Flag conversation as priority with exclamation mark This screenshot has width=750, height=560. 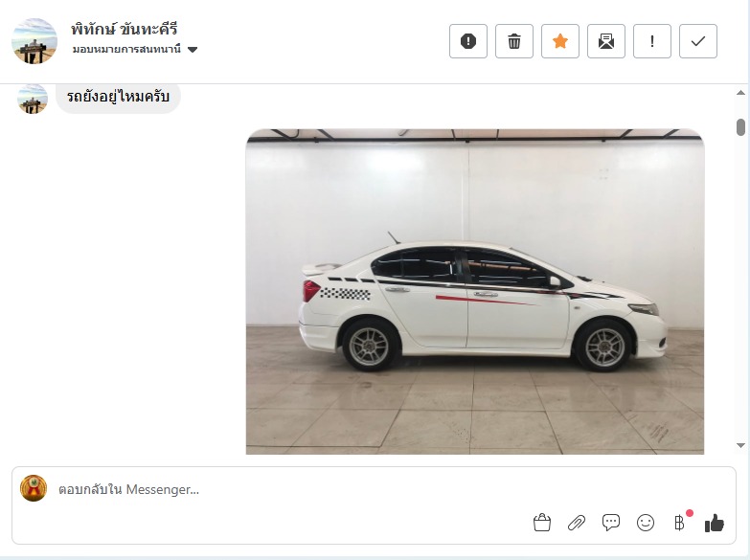652,41
